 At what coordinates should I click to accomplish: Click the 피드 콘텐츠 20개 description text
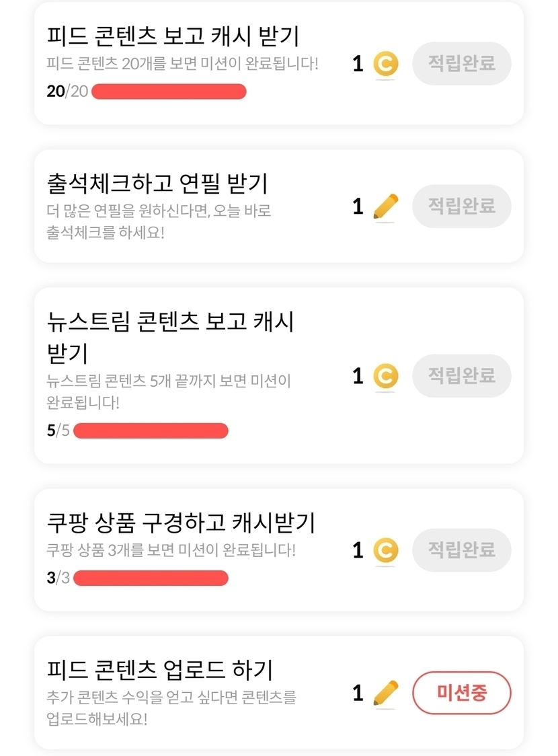point(182,64)
